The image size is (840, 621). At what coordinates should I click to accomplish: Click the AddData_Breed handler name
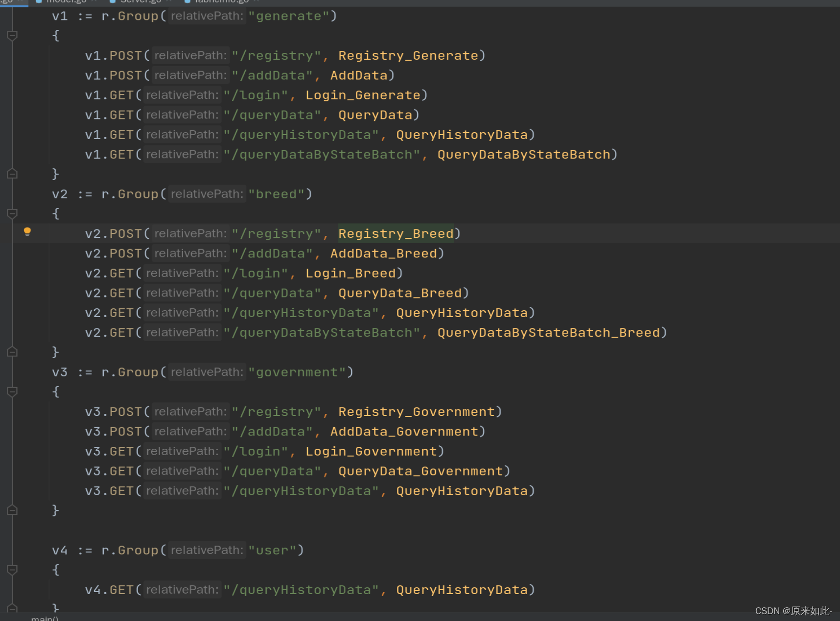coord(383,253)
